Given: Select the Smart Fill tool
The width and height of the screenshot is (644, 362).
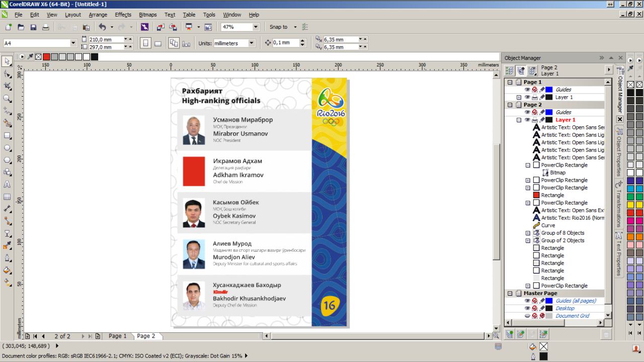Looking at the screenshot, I should pos(7,123).
